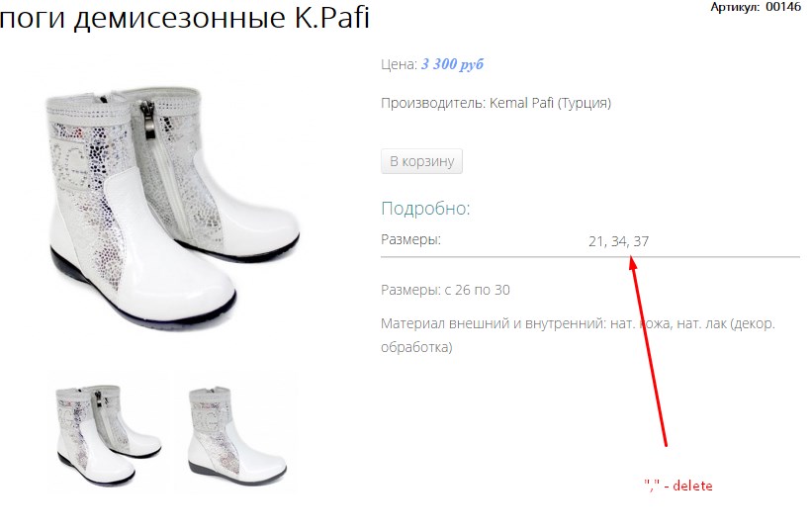Click the number 37 in sizes list
811x532 pixels.
(641, 241)
